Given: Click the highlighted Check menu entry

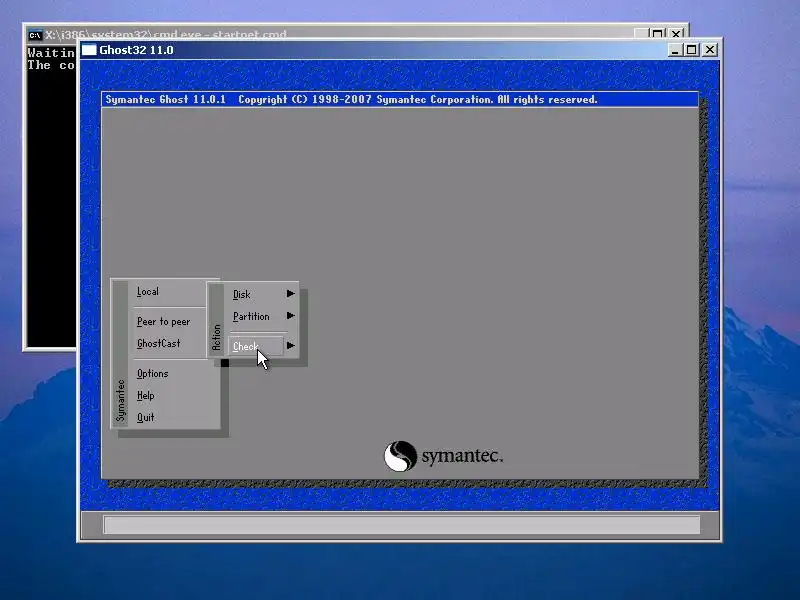Looking at the screenshot, I should [x=256, y=346].
